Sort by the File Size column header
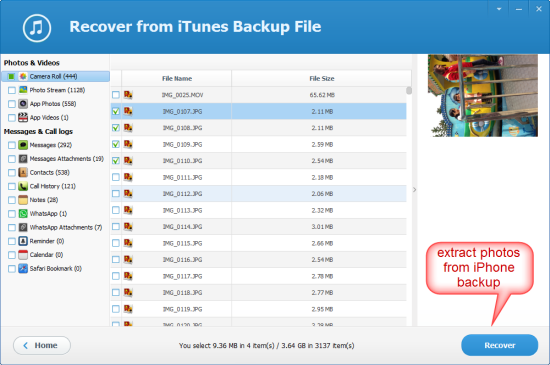The width and height of the screenshot is (550, 365). [x=322, y=79]
